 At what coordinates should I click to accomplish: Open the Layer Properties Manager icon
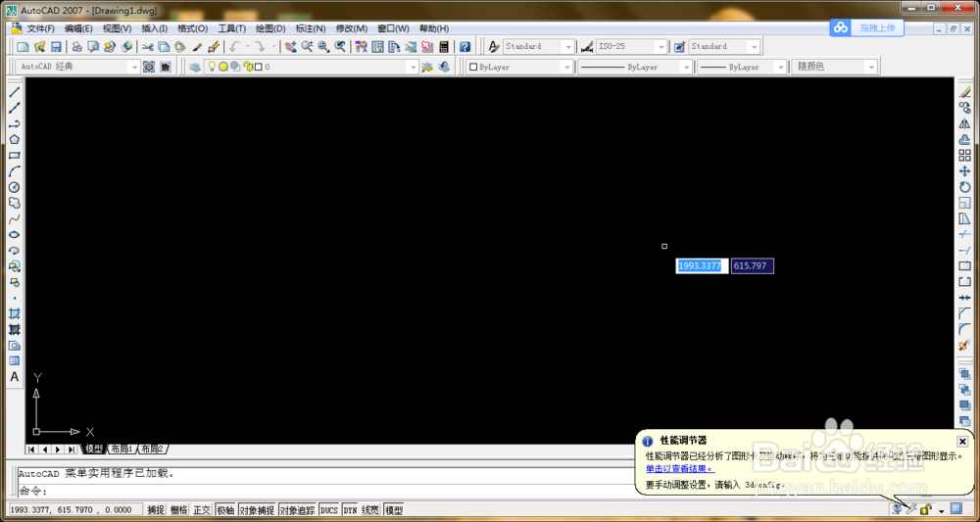195,67
